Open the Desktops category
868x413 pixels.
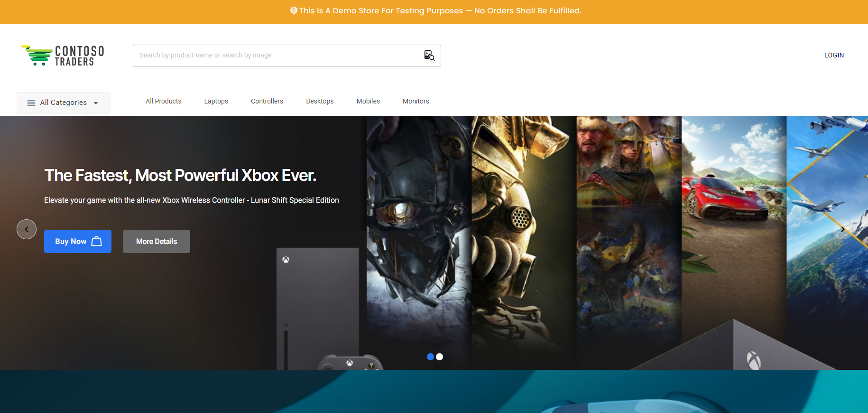pos(320,101)
